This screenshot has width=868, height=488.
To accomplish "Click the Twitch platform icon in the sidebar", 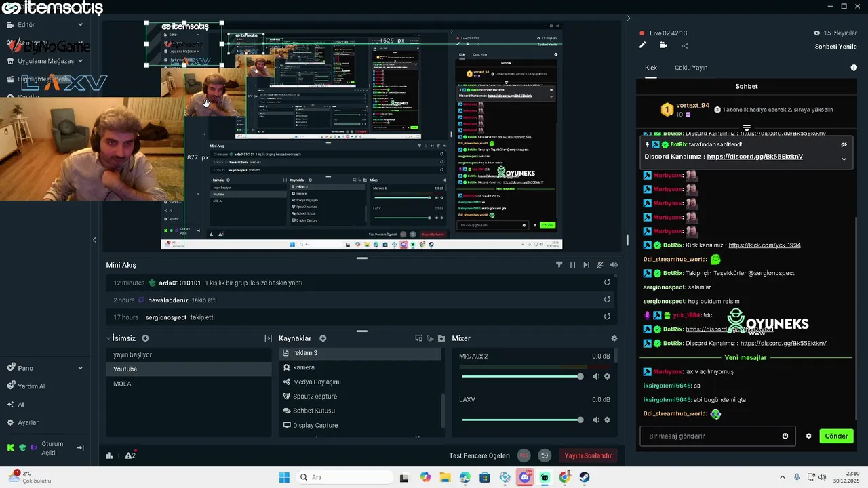I will [x=34, y=447].
